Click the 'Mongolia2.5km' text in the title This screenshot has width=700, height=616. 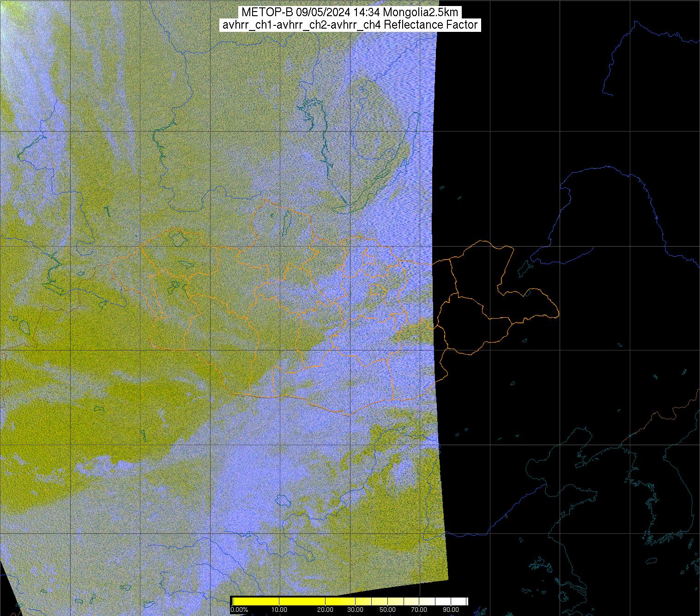click(420, 12)
